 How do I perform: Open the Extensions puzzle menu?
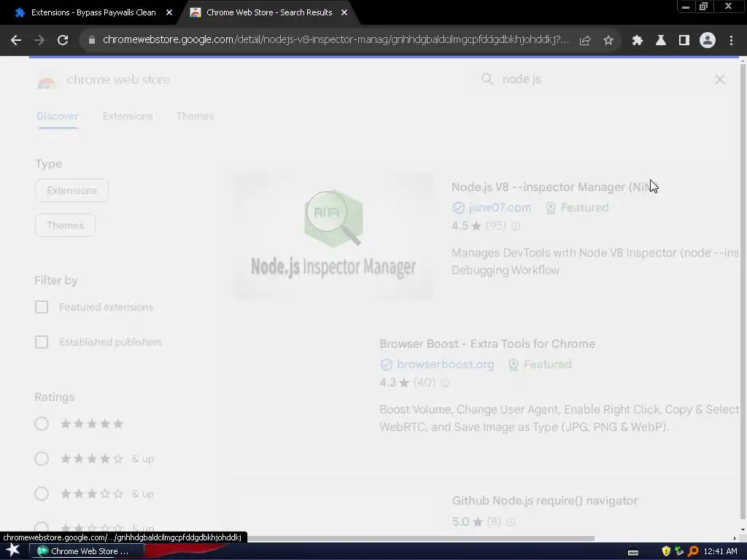click(x=638, y=41)
